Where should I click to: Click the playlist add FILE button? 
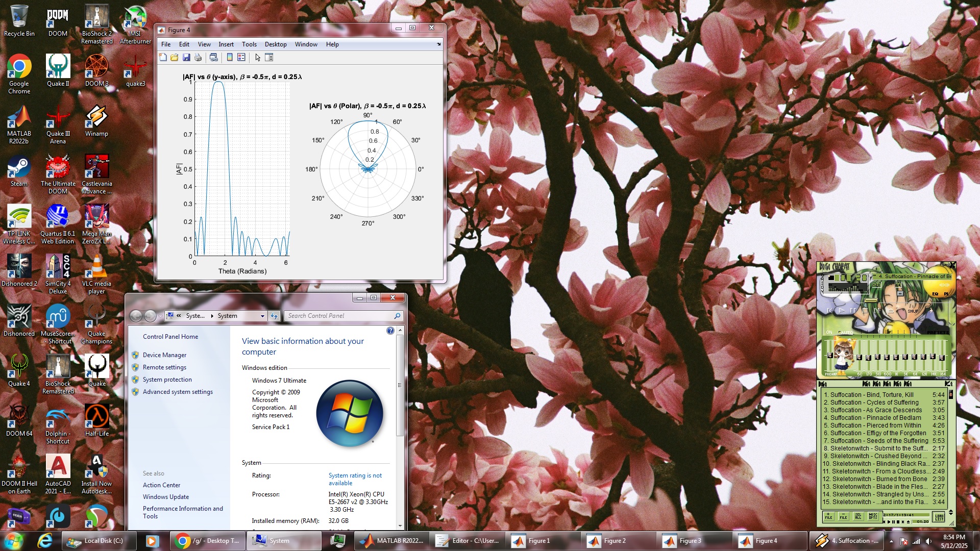coord(829,516)
